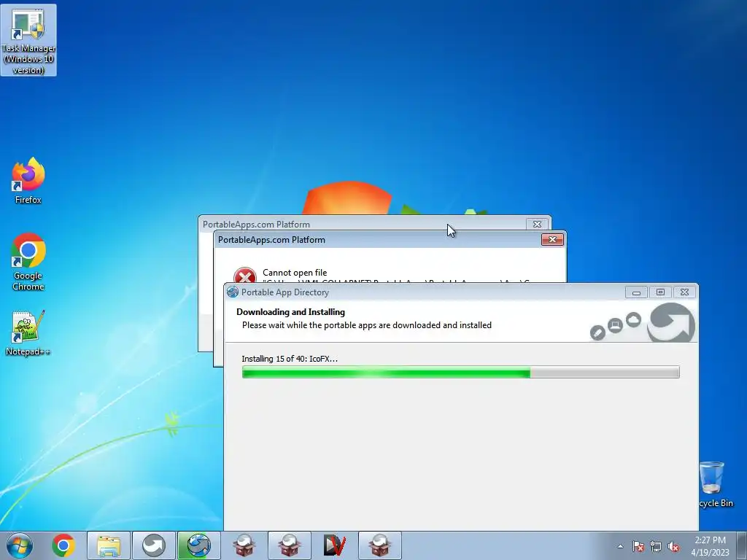The height and width of the screenshot is (560, 747).
Task: Launch Chrome from the taskbar
Action: click(x=63, y=545)
